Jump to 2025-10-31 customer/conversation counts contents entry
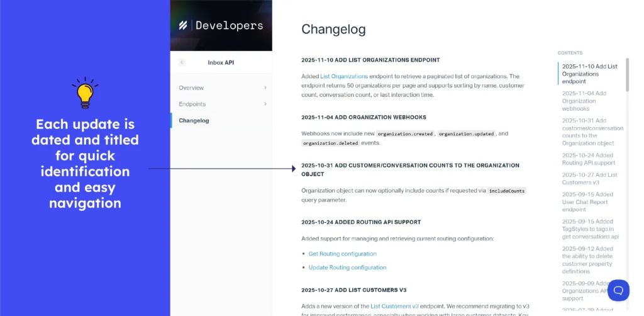The width and height of the screenshot is (644, 316). pos(592,132)
